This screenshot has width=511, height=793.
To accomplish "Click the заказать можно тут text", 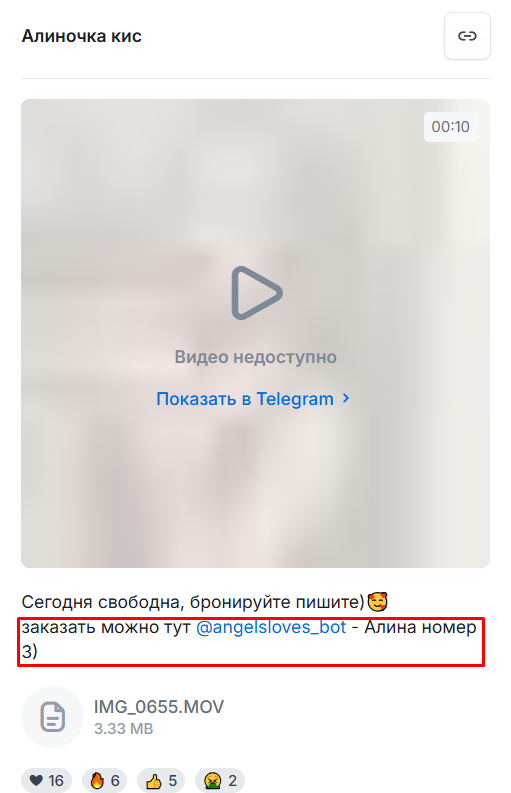I will point(106,627).
